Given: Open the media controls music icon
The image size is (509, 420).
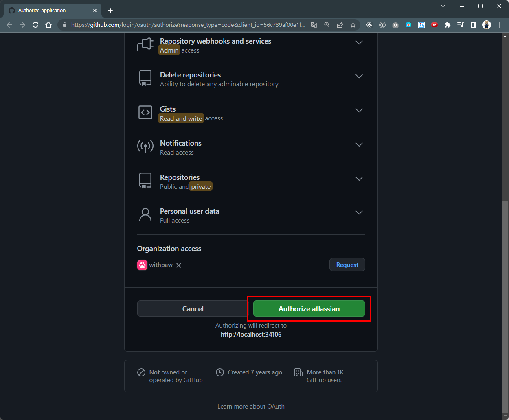Looking at the screenshot, I should click(x=461, y=25).
